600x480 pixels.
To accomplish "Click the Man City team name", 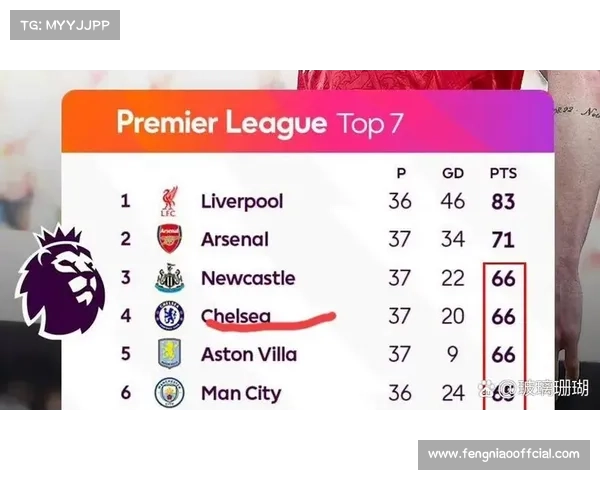I will [241, 393].
